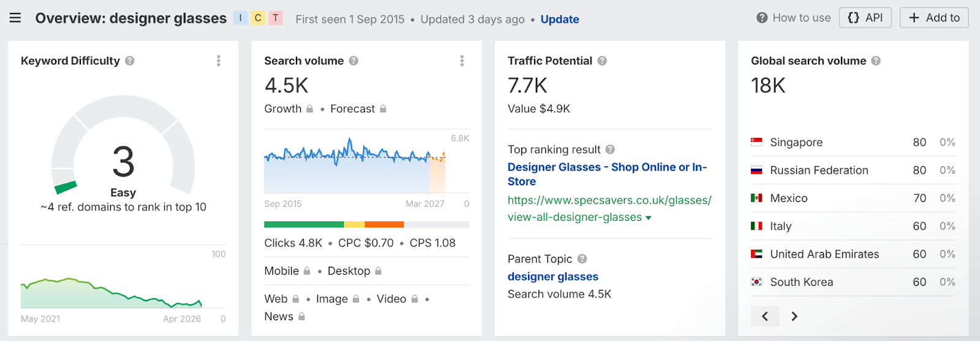The image size is (980, 341).
Task: Click the lock icon next to Growth
Action: pos(309,109)
